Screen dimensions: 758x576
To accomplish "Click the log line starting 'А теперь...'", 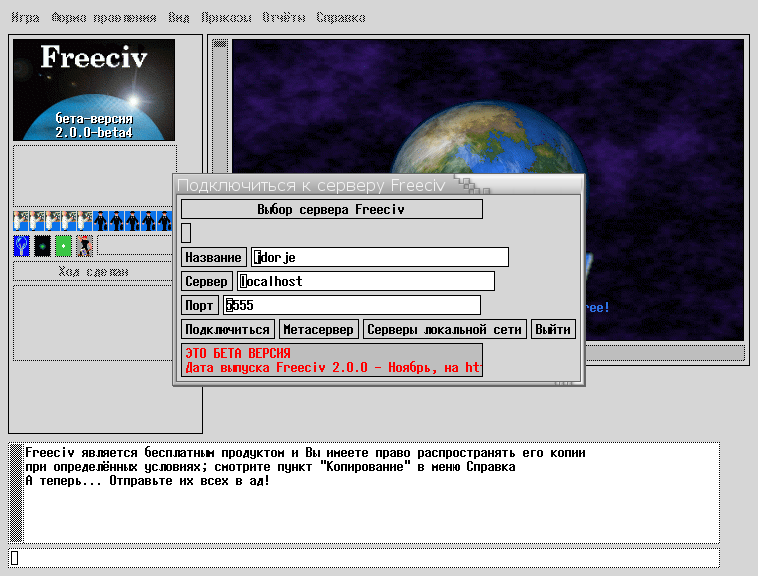I will pos(147,481).
